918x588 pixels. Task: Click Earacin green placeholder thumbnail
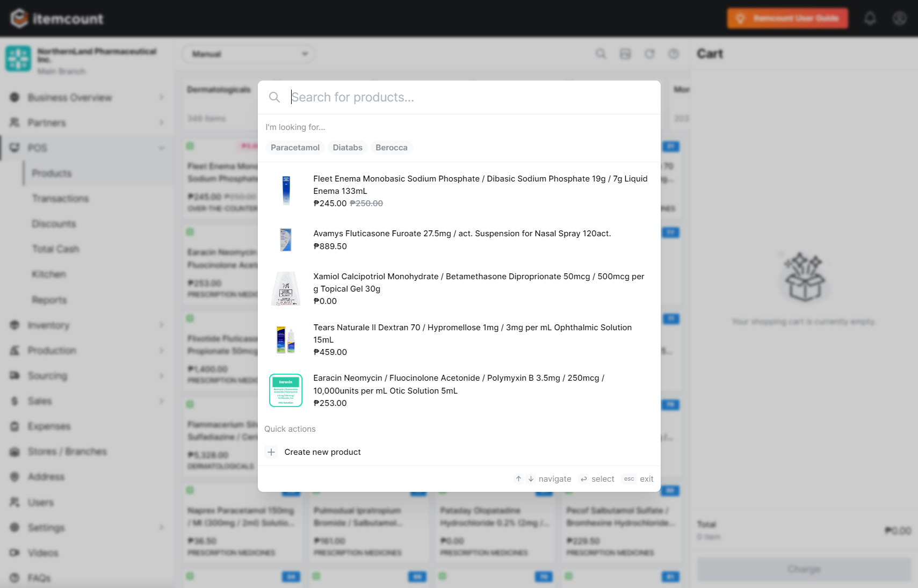click(x=286, y=390)
